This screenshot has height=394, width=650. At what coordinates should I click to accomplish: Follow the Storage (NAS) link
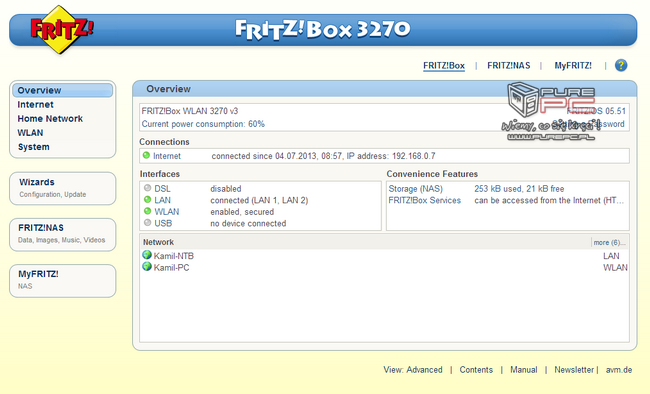point(415,189)
